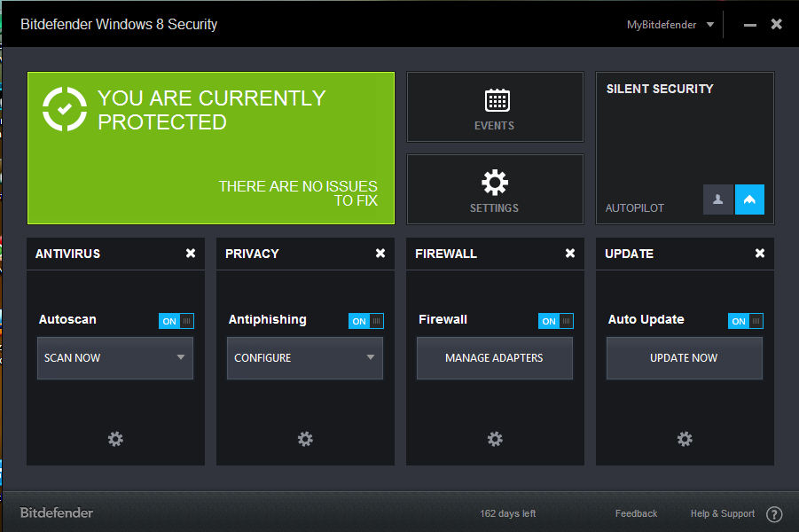This screenshot has height=532, width=799.
Task: Click the Bitdefender logo in footer
Action: (x=57, y=512)
